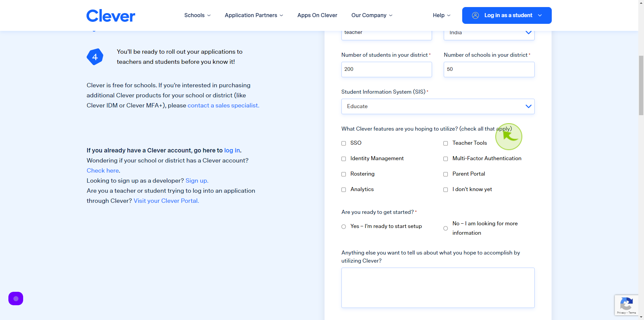Screen dimensions: 644x320
Task: Click the Check here link
Action: click(103, 171)
